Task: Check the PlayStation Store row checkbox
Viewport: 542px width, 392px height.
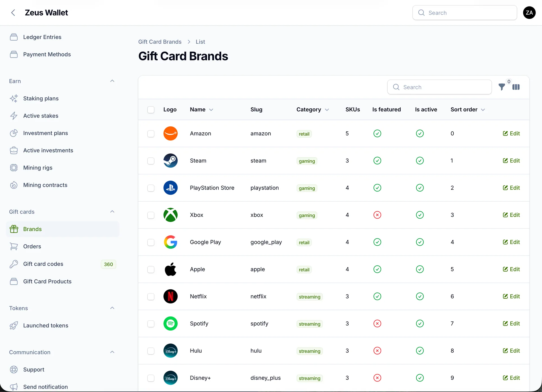Action: click(151, 188)
